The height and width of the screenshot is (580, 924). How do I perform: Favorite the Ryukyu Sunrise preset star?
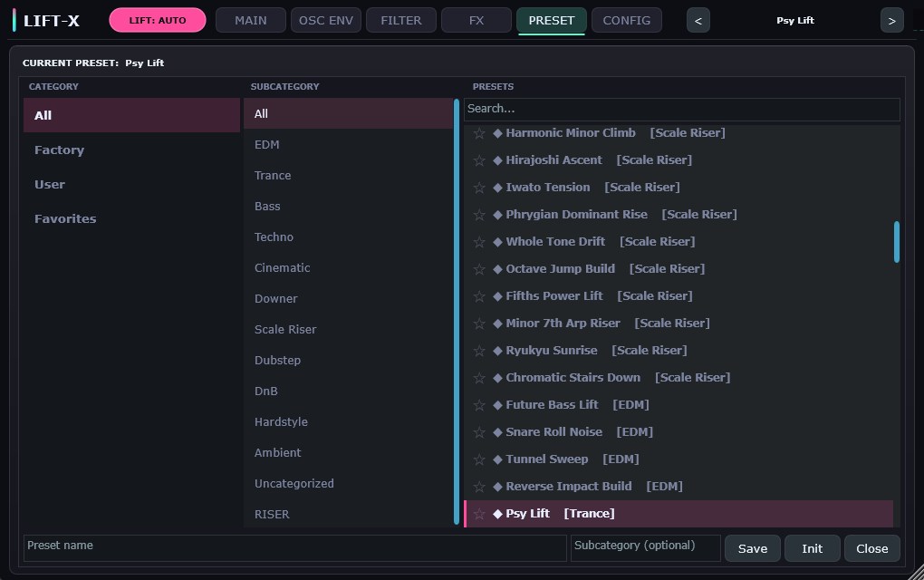coord(479,351)
